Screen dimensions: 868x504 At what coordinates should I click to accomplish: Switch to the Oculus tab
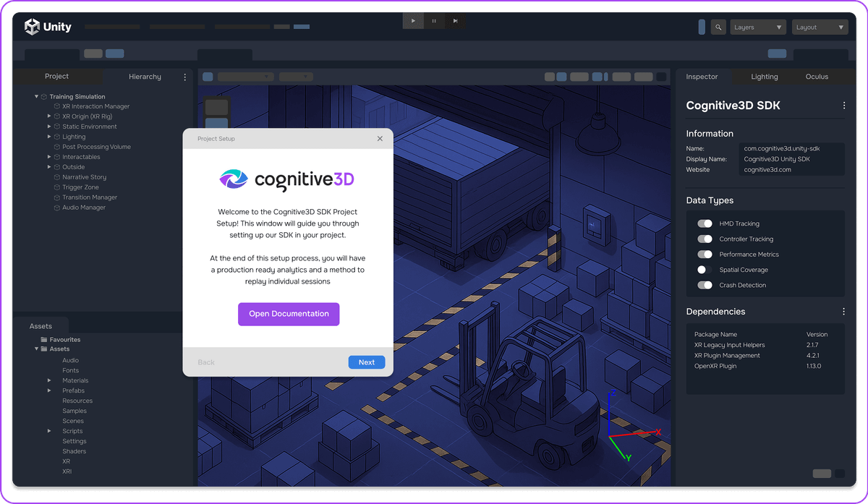[x=817, y=77]
